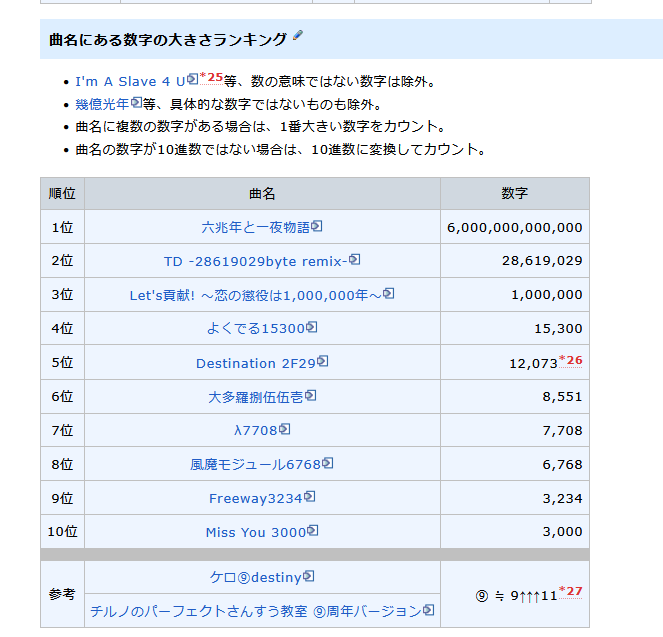
Task: Click external icon after ⑨周年バージョン
Action: tap(429, 610)
